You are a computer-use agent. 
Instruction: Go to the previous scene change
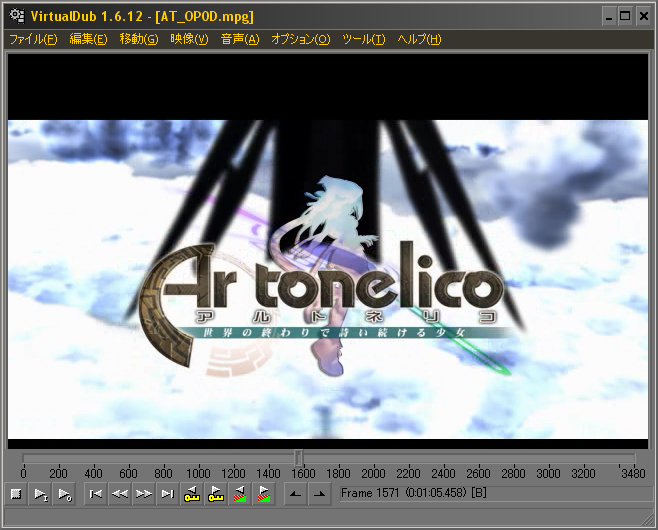pyautogui.click(x=240, y=494)
